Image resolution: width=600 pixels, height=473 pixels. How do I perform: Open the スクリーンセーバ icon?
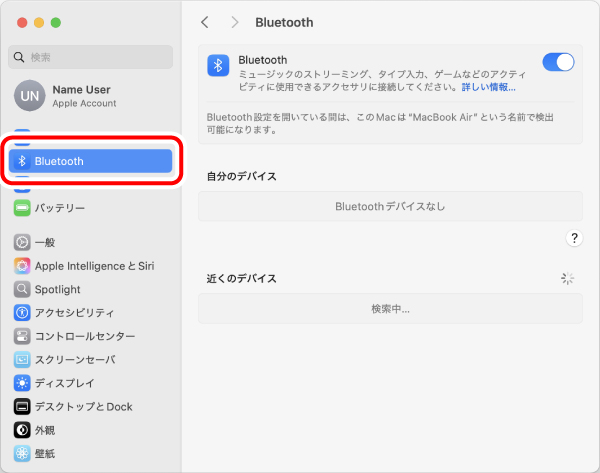point(22,360)
